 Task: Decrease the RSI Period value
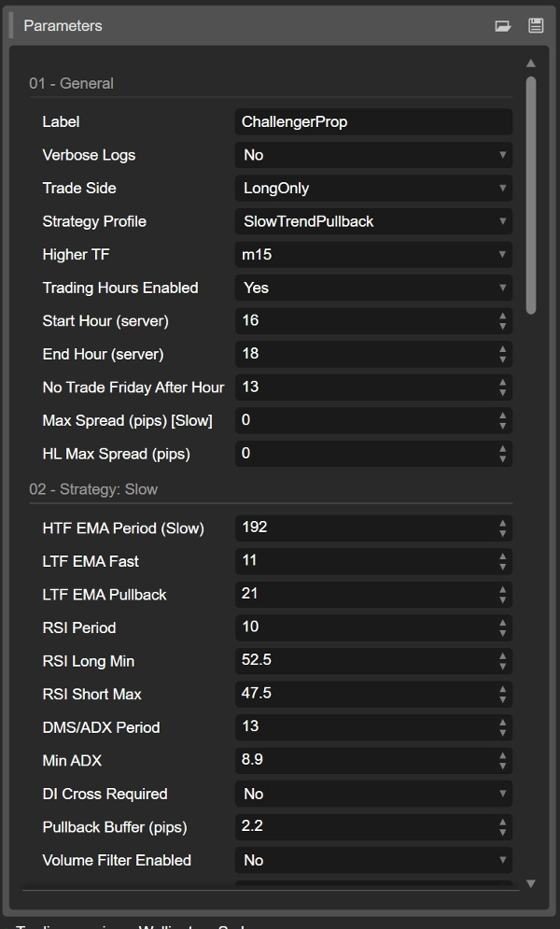pyautogui.click(x=503, y=632)
